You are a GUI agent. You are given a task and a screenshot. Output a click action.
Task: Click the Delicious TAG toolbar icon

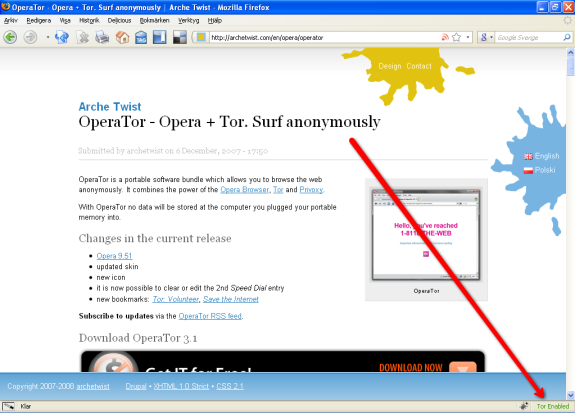point(141,37)
